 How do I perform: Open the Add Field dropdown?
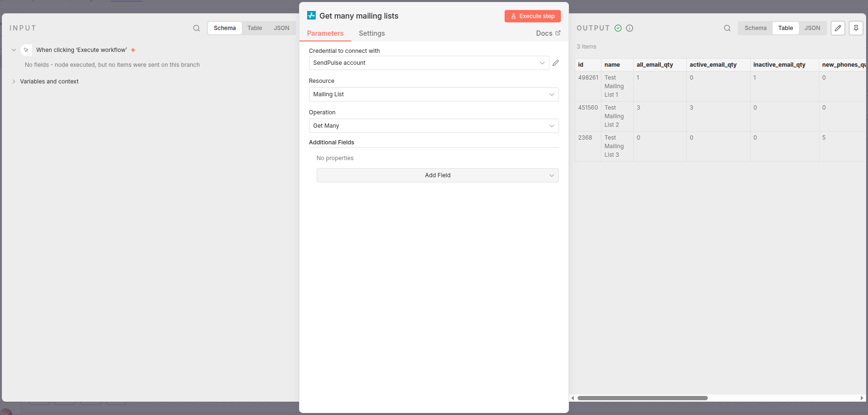(x=437, y=175)
